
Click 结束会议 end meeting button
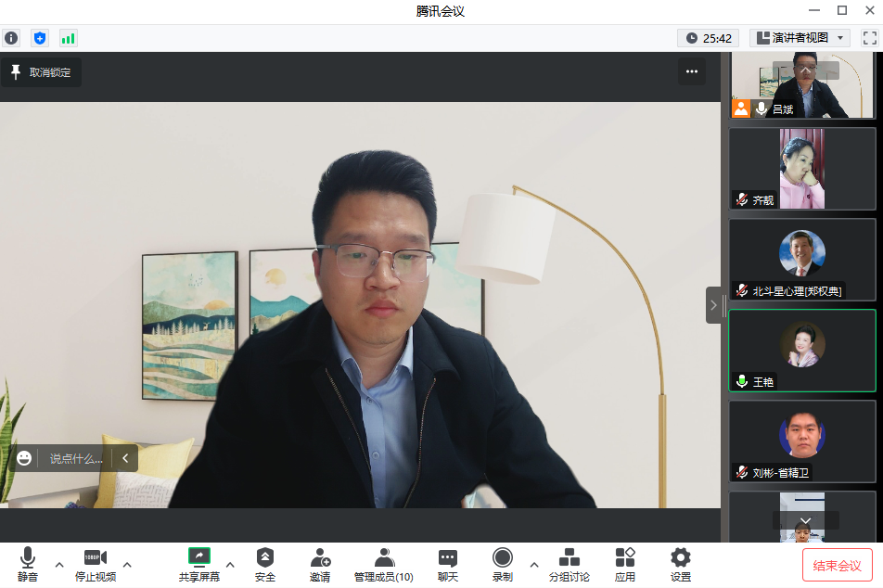[837, 565]
